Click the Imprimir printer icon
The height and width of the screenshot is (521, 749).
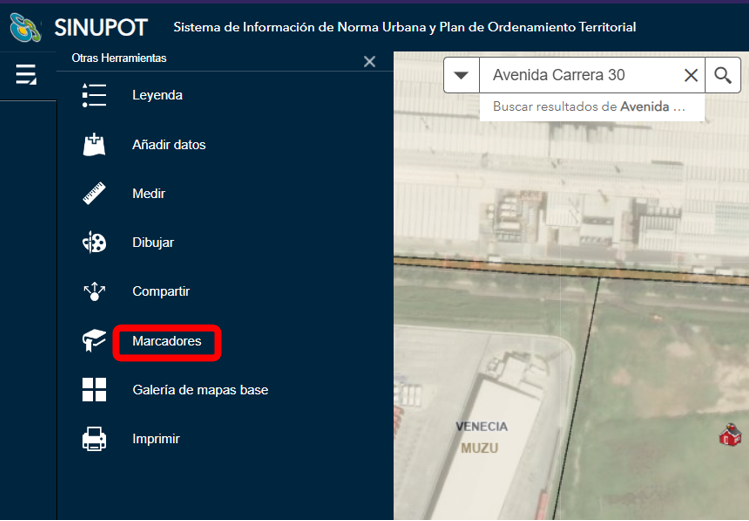pyautogui.click(x=94, y=439)
